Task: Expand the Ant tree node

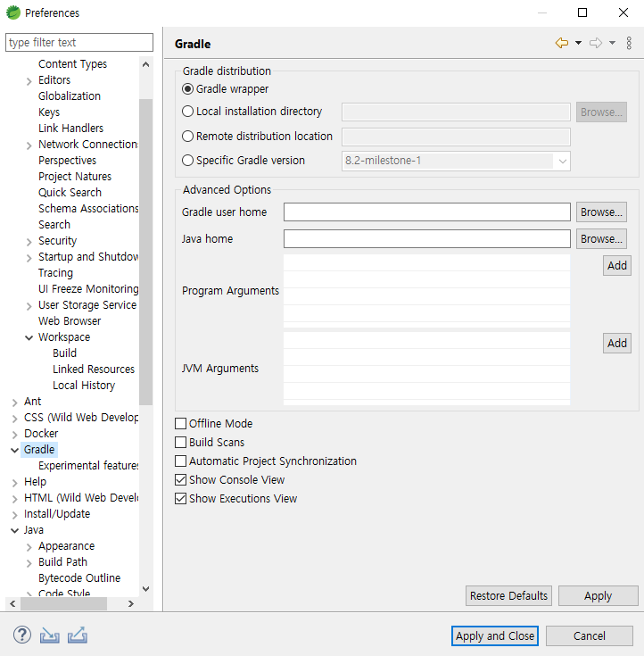Action: [14, 403]
